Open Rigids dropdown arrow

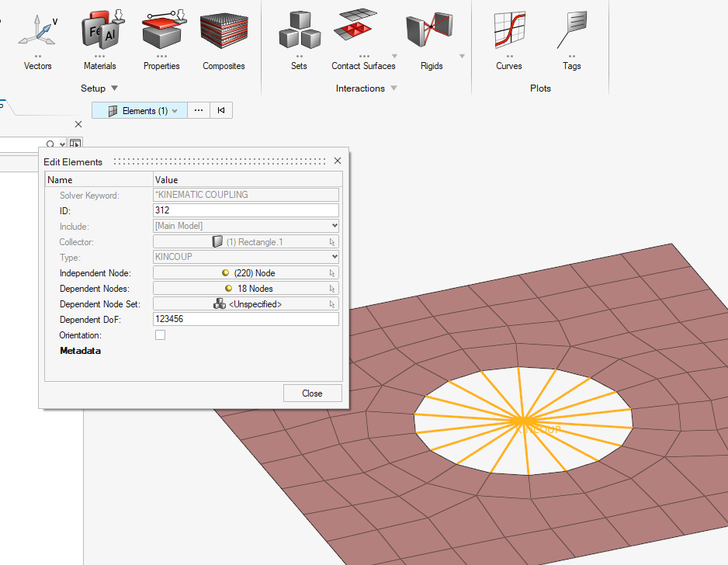point(462,56)
